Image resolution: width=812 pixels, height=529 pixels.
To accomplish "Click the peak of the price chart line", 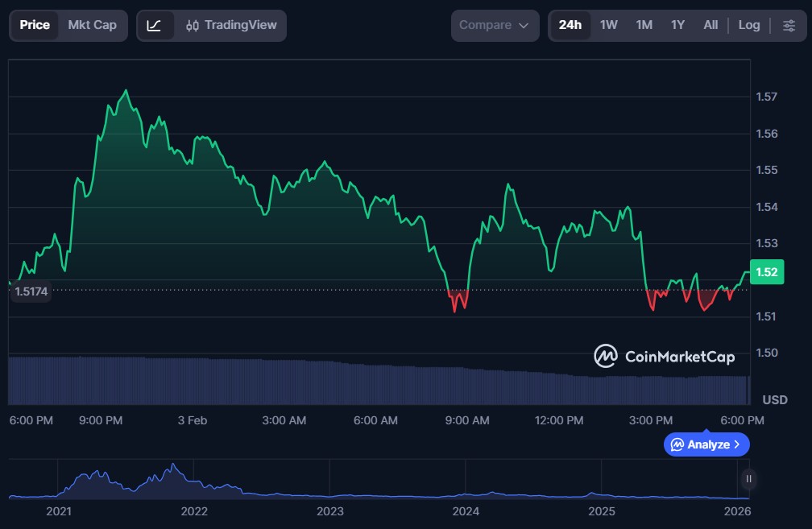I will click(x=126, y=91).
